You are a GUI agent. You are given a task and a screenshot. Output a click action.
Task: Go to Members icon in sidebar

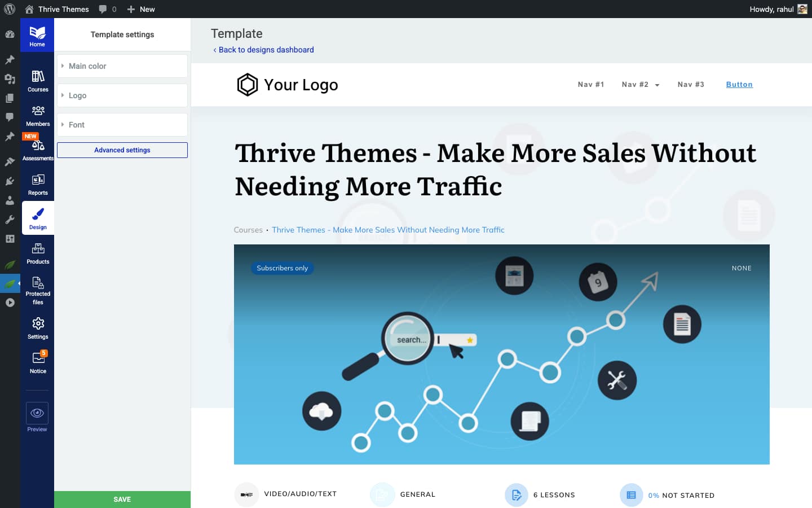point(38,115)
